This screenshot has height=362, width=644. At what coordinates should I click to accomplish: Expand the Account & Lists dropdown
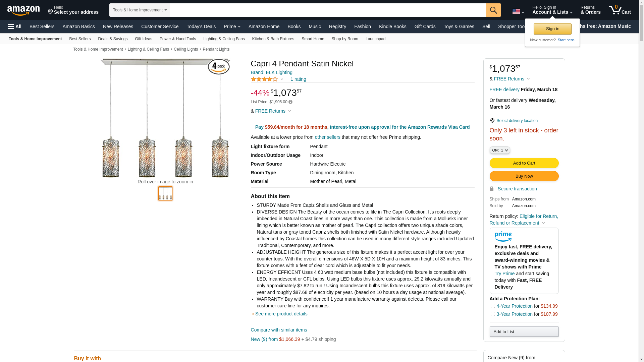click(x=552, y=10)
